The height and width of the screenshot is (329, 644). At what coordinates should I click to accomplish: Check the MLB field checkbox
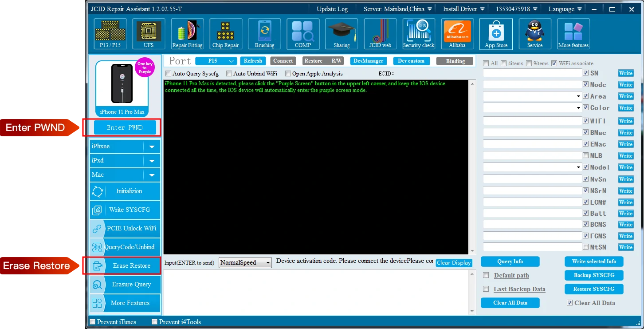pos(586,156)
